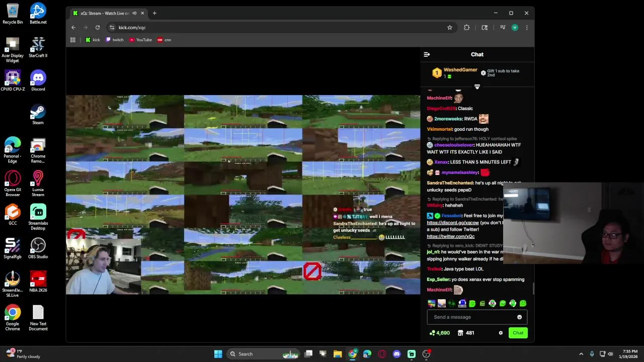This screenshot has width=644, height=362.
Task: View site information icon in address bar
Action: point(112,28)
